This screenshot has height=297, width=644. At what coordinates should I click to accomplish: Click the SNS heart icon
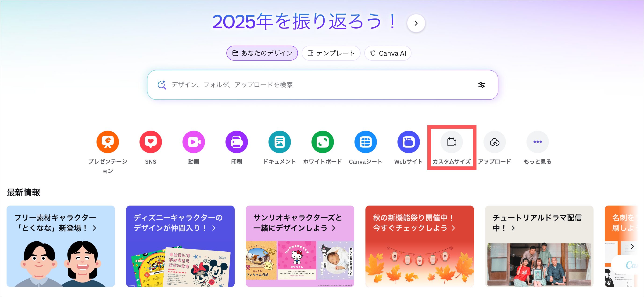point(150,142)
